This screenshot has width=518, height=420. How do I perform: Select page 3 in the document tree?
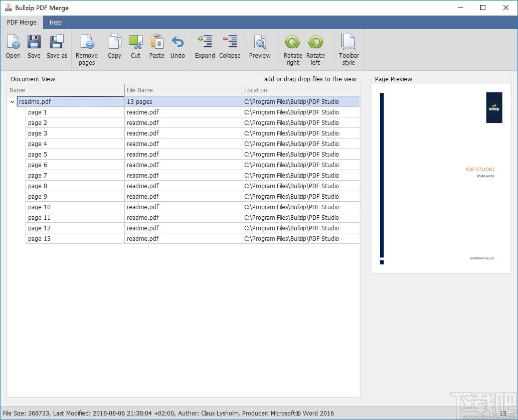(37, 133)
